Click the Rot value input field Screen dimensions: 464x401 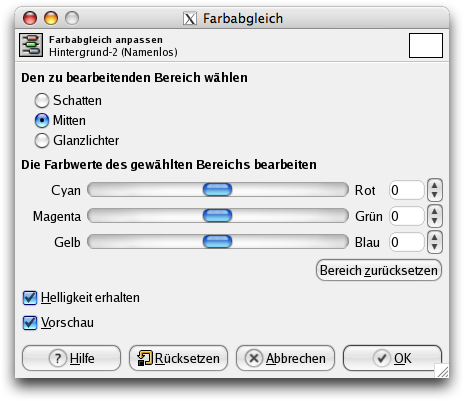(407, 190)
